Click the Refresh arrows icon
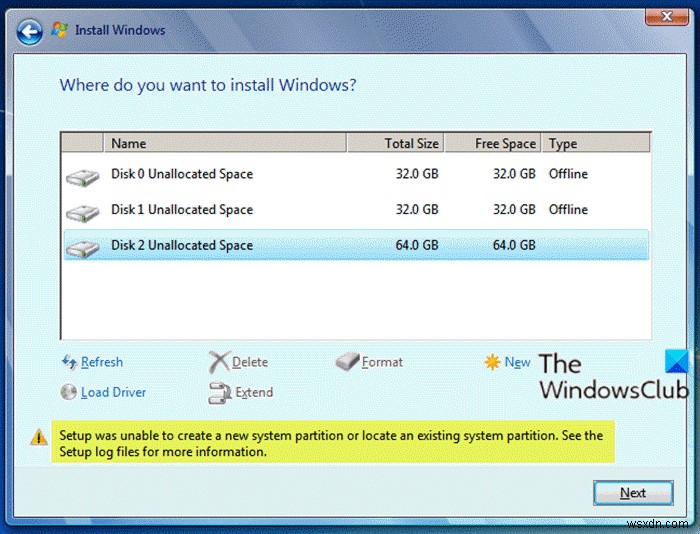The width and height of the screenshot is (700, 534). pos(69,362)
